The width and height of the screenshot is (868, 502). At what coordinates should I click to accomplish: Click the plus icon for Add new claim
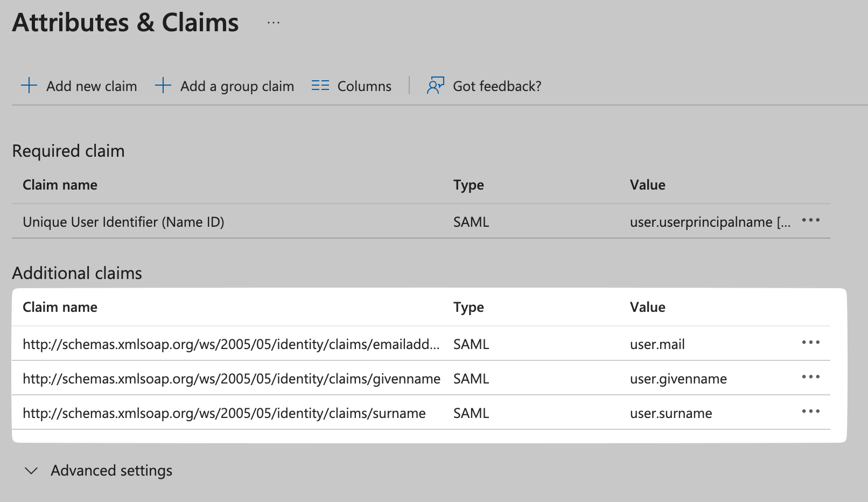coord(29,86)
